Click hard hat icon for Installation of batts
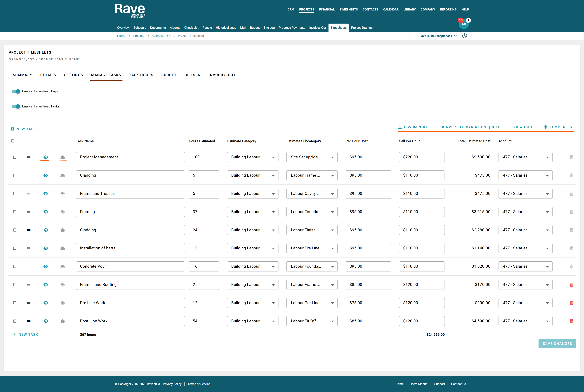Screen dimensions: 584x392 pyautogui.click(x=63, y=248)
